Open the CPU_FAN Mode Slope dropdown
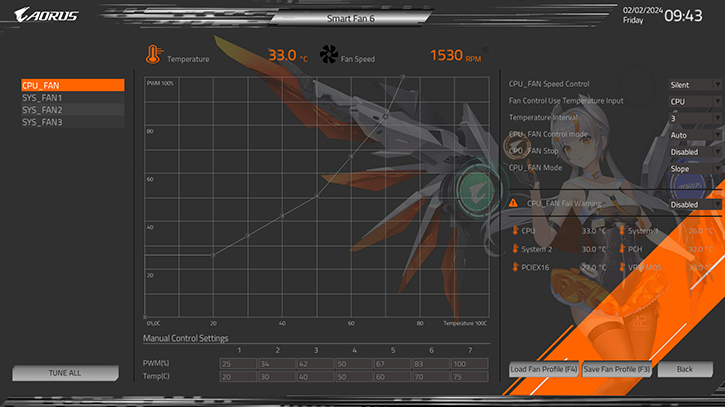The image size is (725, 407). tap(694, 168)
